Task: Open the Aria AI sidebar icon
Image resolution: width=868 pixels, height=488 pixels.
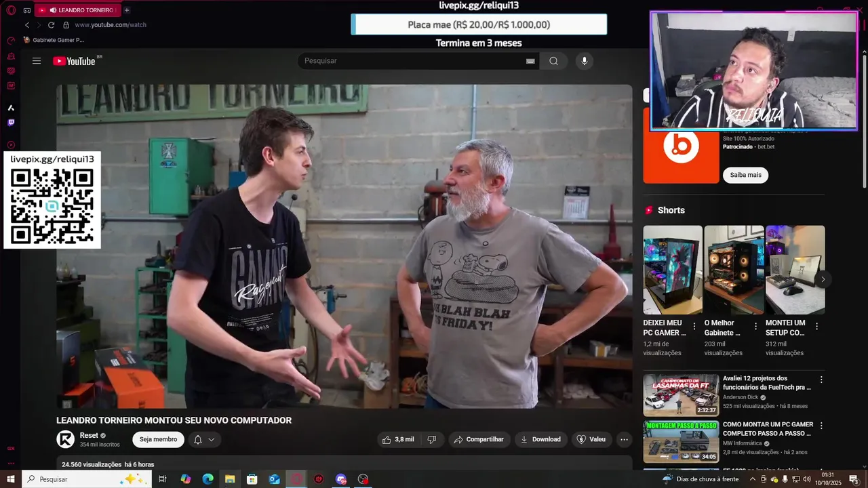Action: tap(11, 108)
